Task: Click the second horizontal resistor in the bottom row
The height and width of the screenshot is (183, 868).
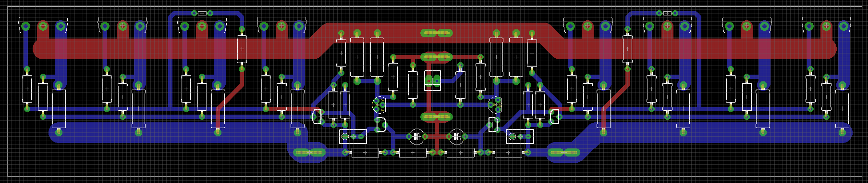Action: pos(413,153)
